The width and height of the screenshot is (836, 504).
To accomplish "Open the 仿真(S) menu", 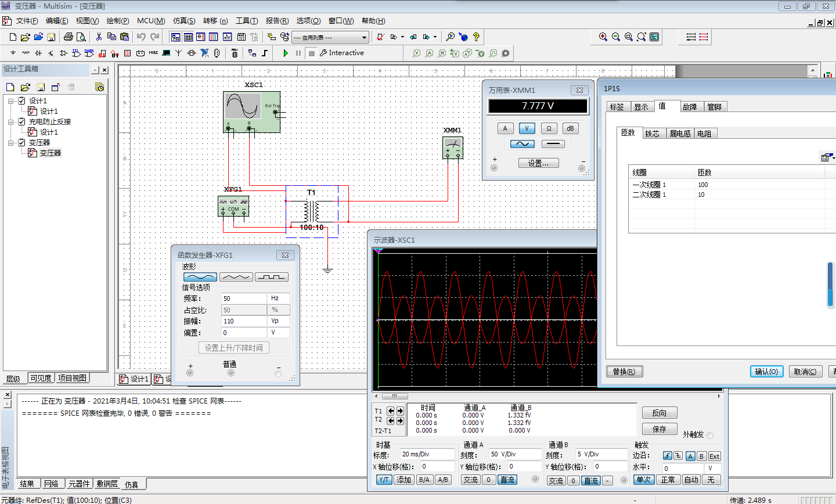I will [183, 20].
